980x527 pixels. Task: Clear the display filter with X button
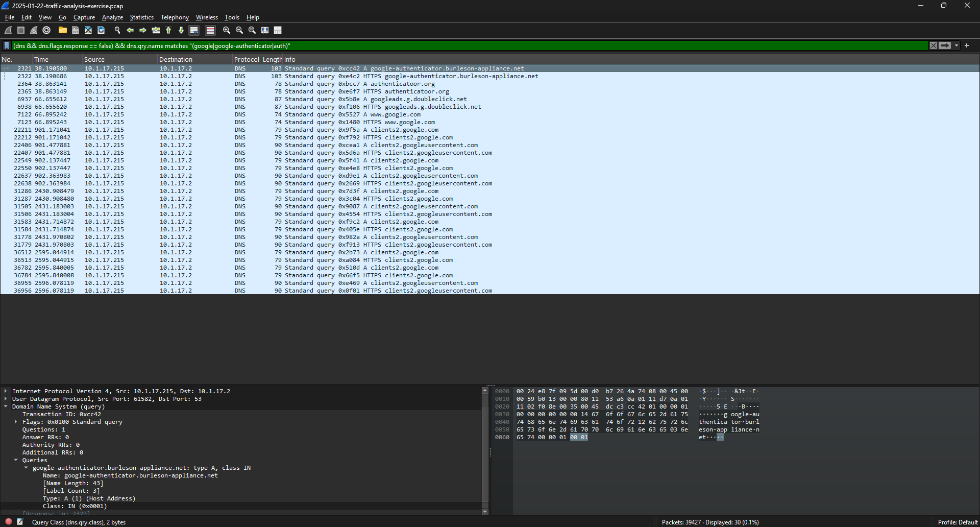coord(934,45)
